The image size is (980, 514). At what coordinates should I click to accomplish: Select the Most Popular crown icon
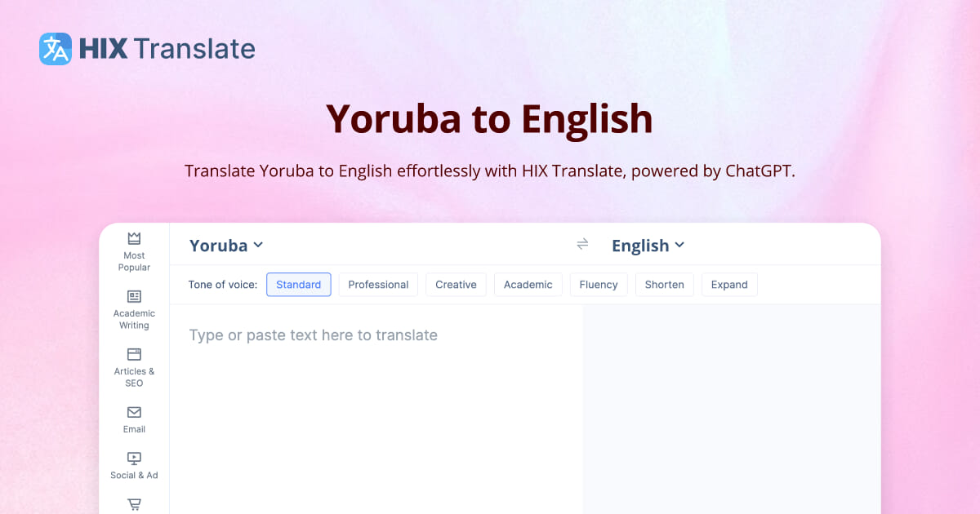133,238
